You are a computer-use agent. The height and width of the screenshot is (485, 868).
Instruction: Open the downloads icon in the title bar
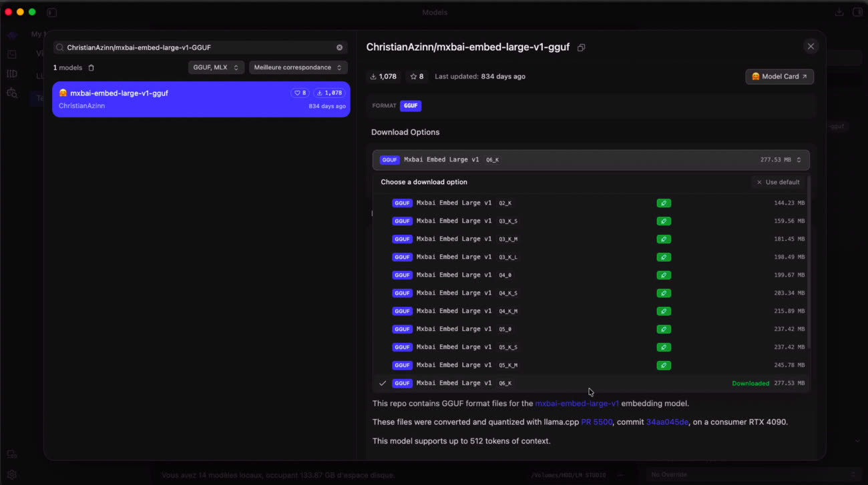click(839, 12)
